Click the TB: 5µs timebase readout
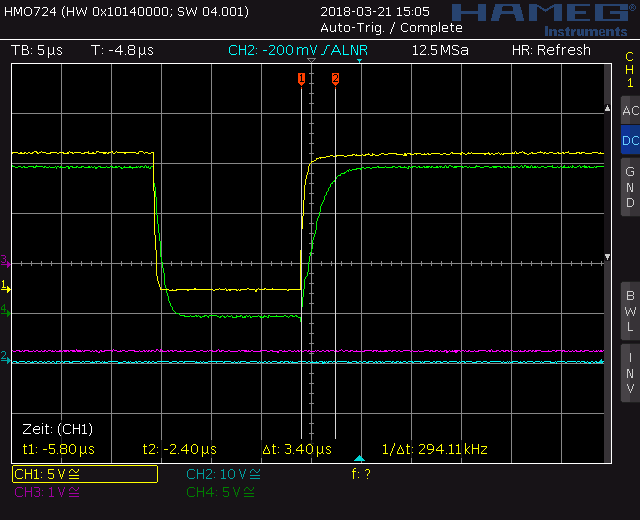The image size is (640, 520). point(37,50)
